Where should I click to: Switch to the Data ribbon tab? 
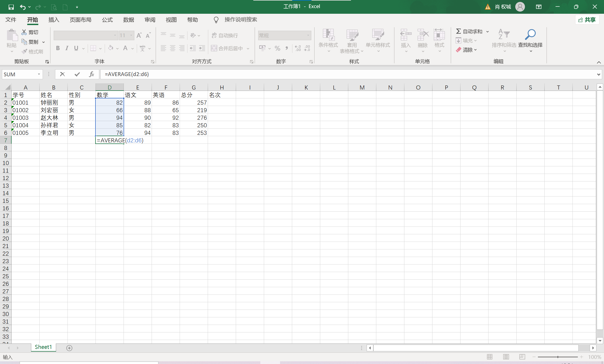129,20
